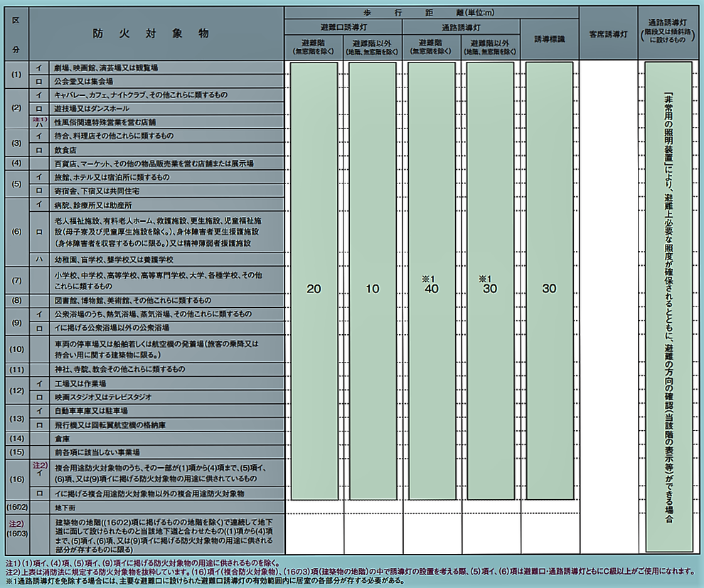
Task: Click the row starting '旅館、ホテル又は宿泊所'
Action: click(166, 177)
